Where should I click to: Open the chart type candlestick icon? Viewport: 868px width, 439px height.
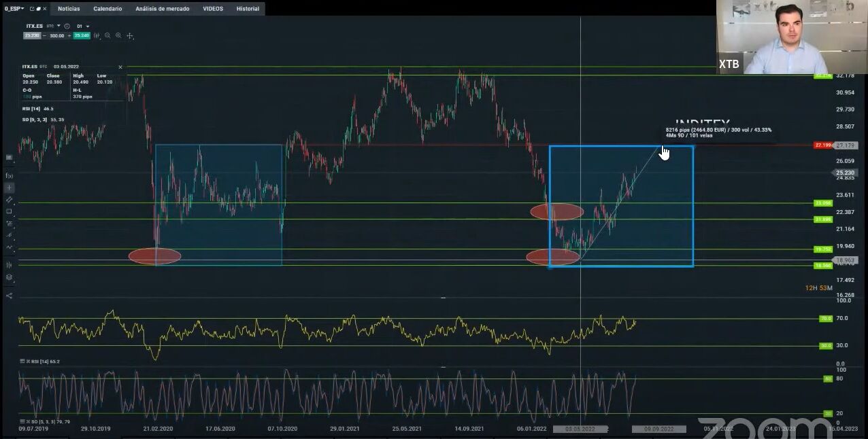(97, 35)
